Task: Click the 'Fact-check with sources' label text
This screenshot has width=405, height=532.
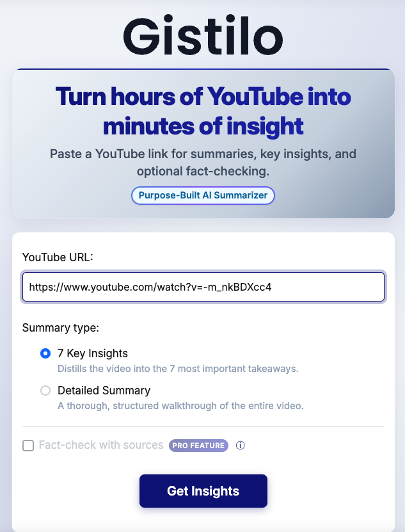Action: click(x=101, y=446)
